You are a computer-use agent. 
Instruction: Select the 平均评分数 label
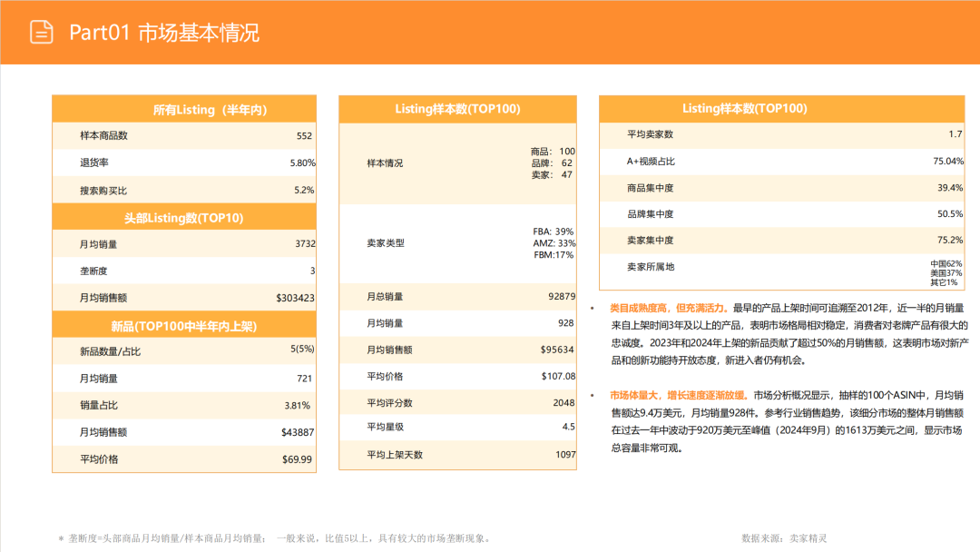click(389, 403)
